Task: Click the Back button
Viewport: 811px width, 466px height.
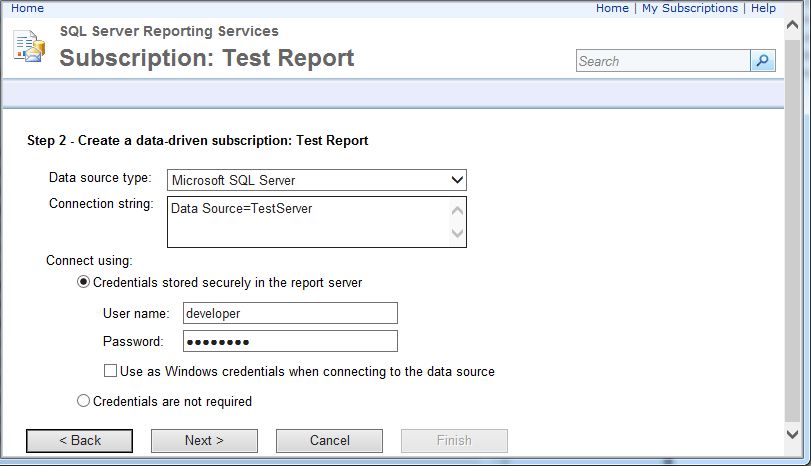Action: (79, 440)
